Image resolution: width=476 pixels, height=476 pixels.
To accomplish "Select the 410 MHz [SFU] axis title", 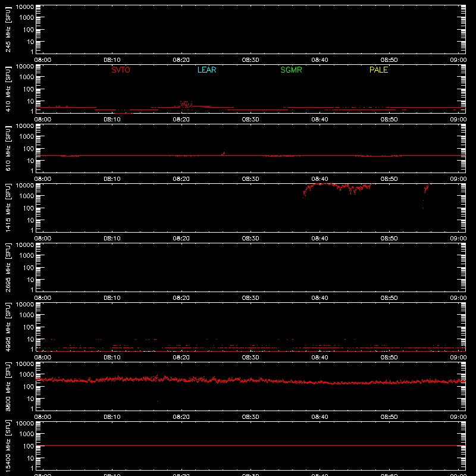I will tap(8, 89).
